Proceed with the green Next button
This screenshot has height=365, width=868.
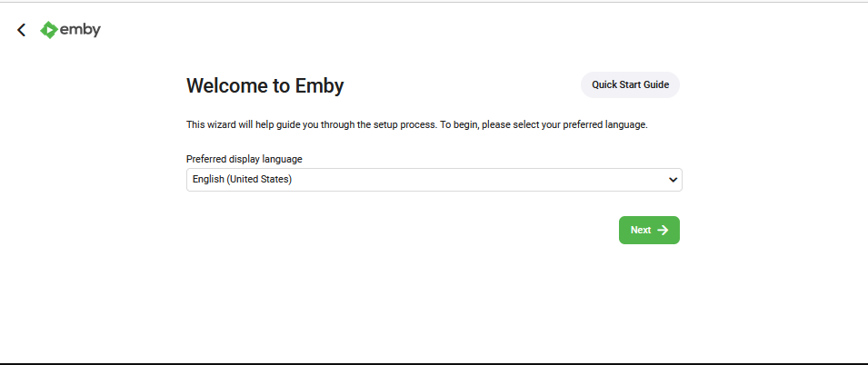(x=649, y=230)
